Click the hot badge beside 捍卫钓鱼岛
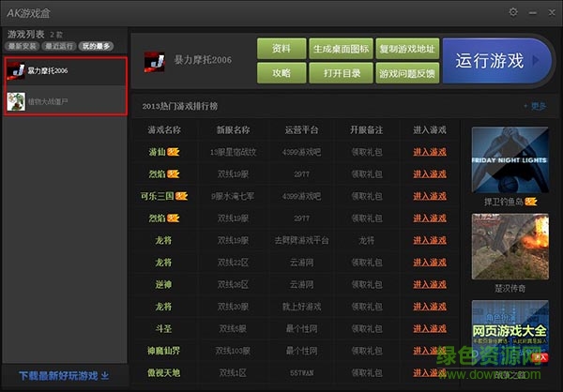Image resolution: width=563 pixels, height=392 pixels. tap(531, 202)
